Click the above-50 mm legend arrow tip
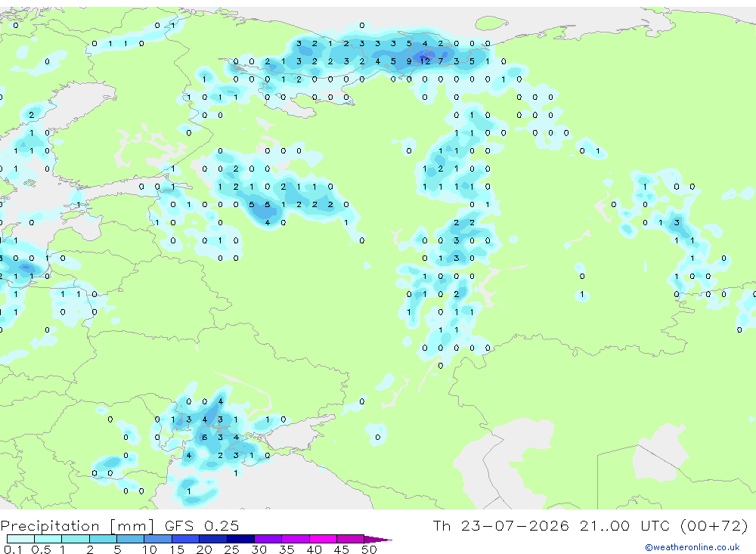 click(378, 540)
